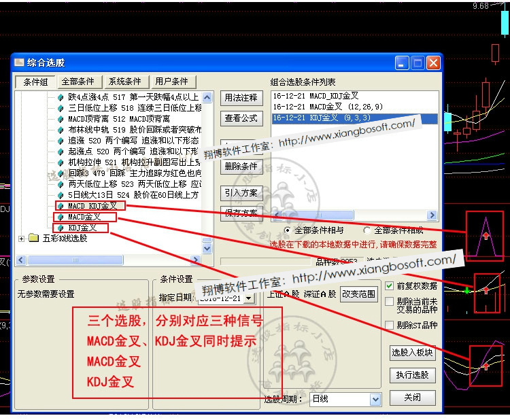
Task: Click condition tree scroll-up arrow
Action: click(207, 97)
